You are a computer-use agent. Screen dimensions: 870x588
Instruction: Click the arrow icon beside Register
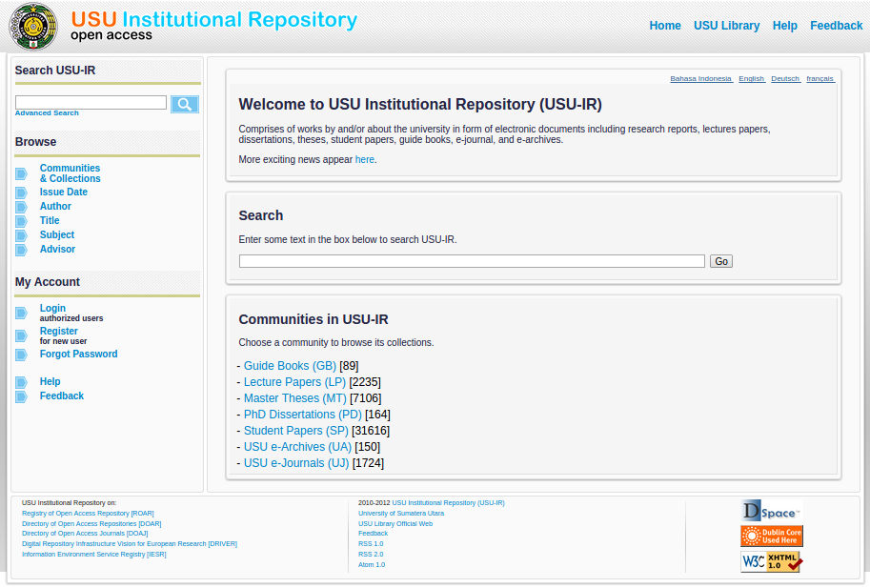(21, 335)
